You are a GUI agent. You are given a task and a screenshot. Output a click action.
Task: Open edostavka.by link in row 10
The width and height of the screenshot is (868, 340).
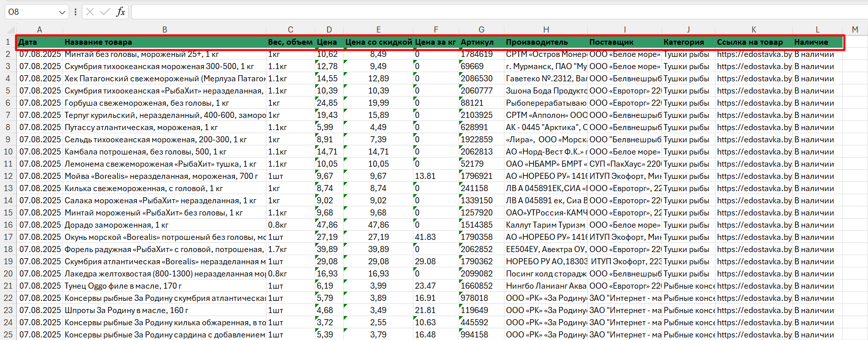[754, 151]
